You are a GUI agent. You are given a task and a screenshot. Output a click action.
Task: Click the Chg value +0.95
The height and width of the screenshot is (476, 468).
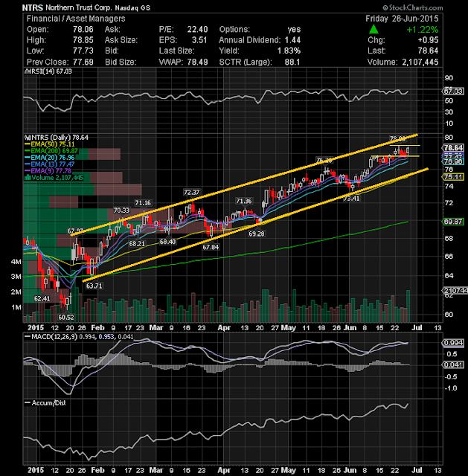428,40
